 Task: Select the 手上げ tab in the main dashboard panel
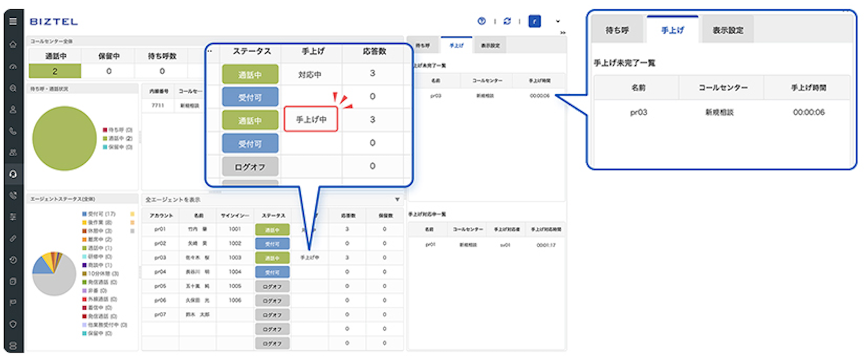tap(456, 45)
